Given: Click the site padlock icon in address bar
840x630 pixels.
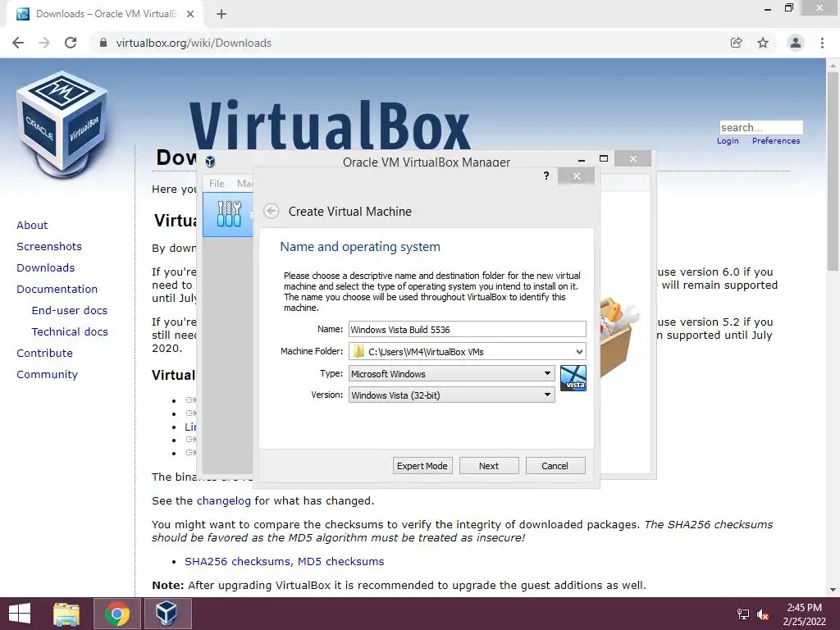Looking at the screenshot, I should (x=103, y=43).
